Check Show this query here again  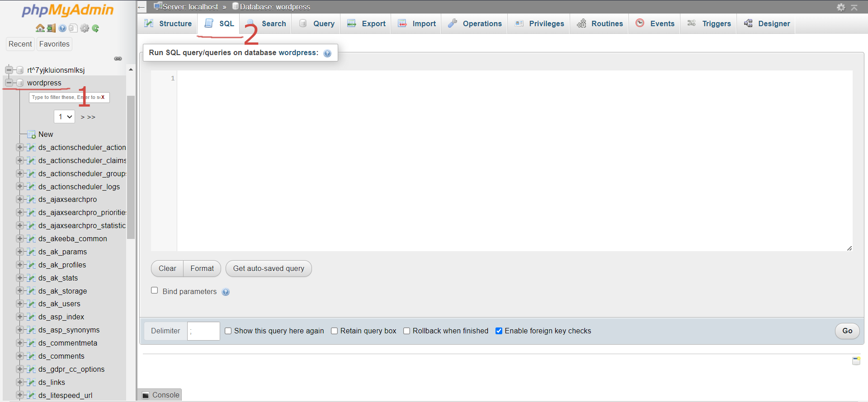click(x=228, y=331)
